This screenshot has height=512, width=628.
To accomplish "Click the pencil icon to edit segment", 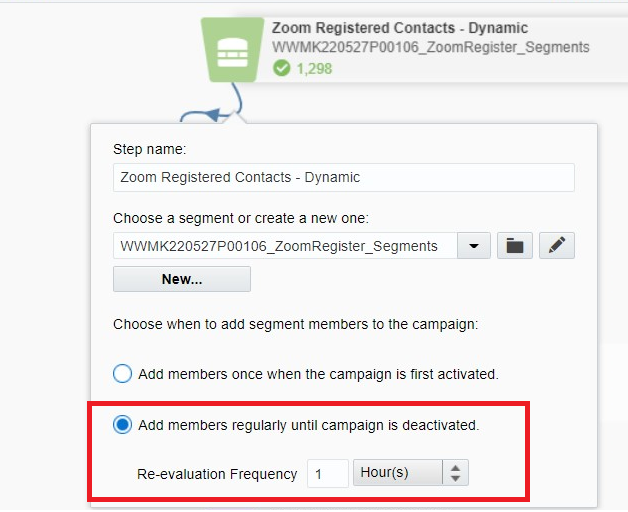I will coord(557,246).
